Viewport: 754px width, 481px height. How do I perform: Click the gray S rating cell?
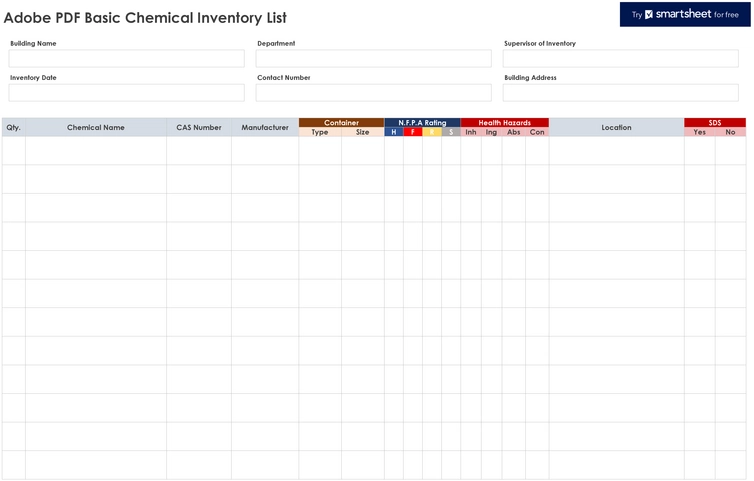(x=451, y=132)
